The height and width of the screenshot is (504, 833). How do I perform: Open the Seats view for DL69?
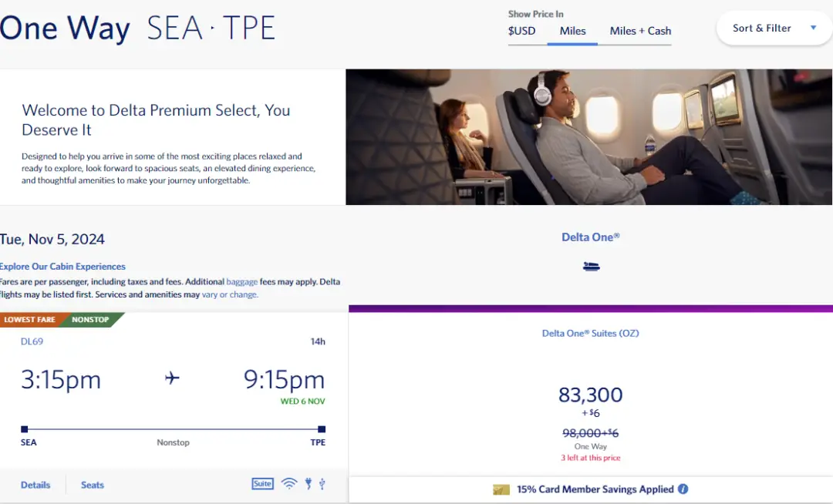pyautogui.click(x=93, y=485)
